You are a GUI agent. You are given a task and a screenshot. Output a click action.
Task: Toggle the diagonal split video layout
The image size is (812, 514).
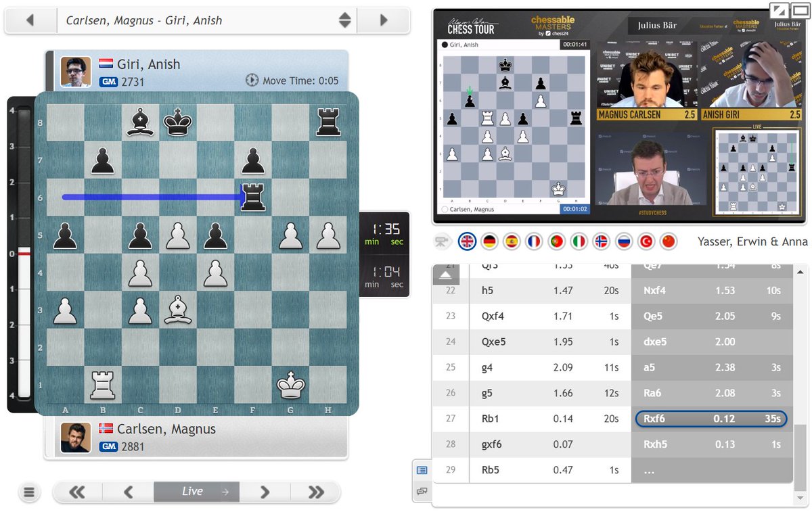pyautogui.click(x=780, y=10)
